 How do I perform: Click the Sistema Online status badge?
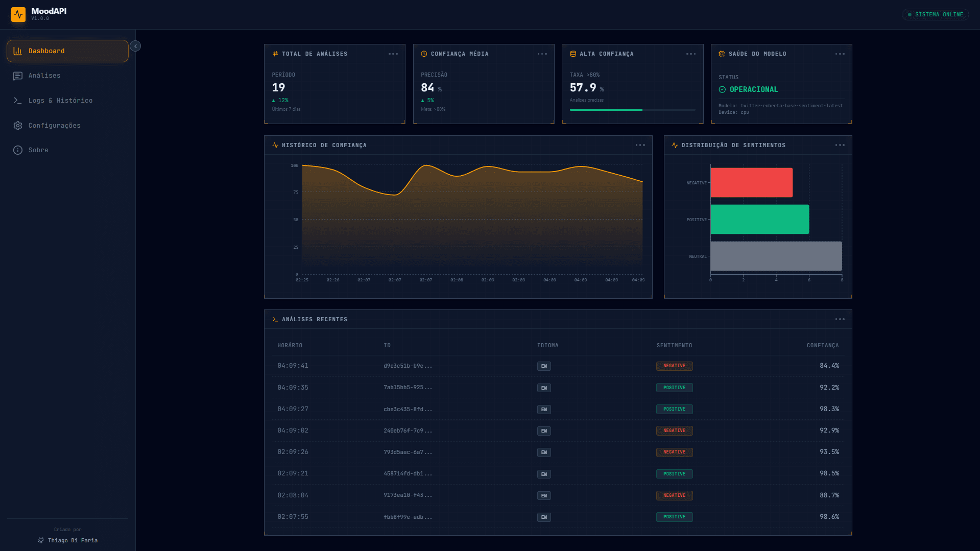pos(935,14)
